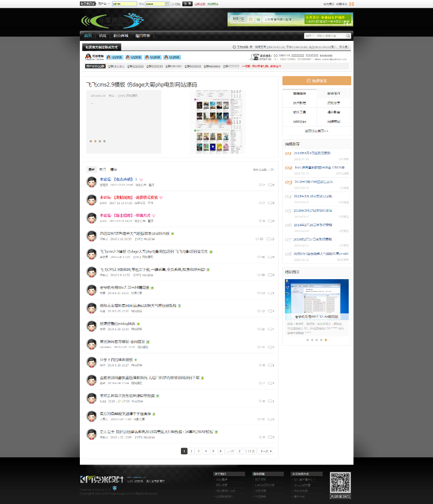The height and width of the screenshot is (504, 433).
Task: Select the 推荐板块 sidebar tab
Action: (300, 93)
